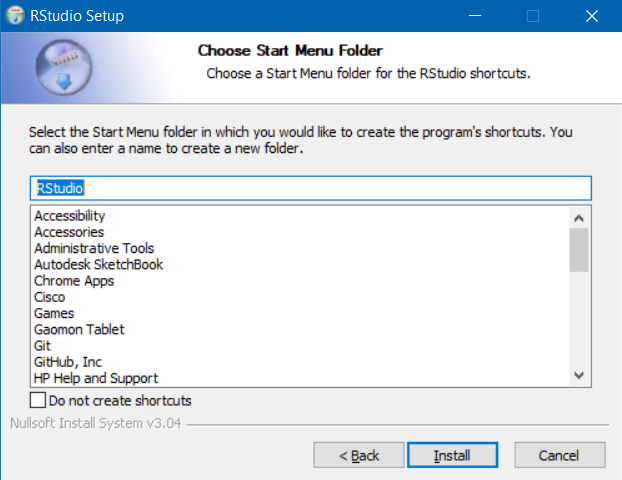Click the RStudio Setup title bar icon
The height and width of the screenshot is (480, 622).
pyautogui.click(x=15, y=15)
